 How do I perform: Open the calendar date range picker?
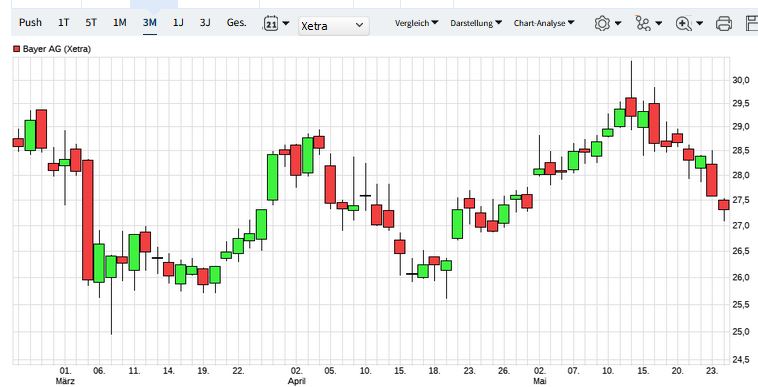276,23
